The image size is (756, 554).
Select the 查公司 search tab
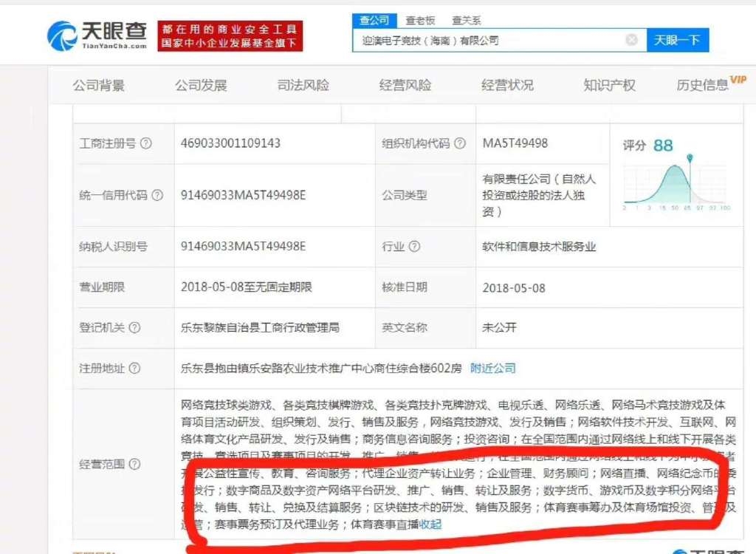click(x=374, y=20)
